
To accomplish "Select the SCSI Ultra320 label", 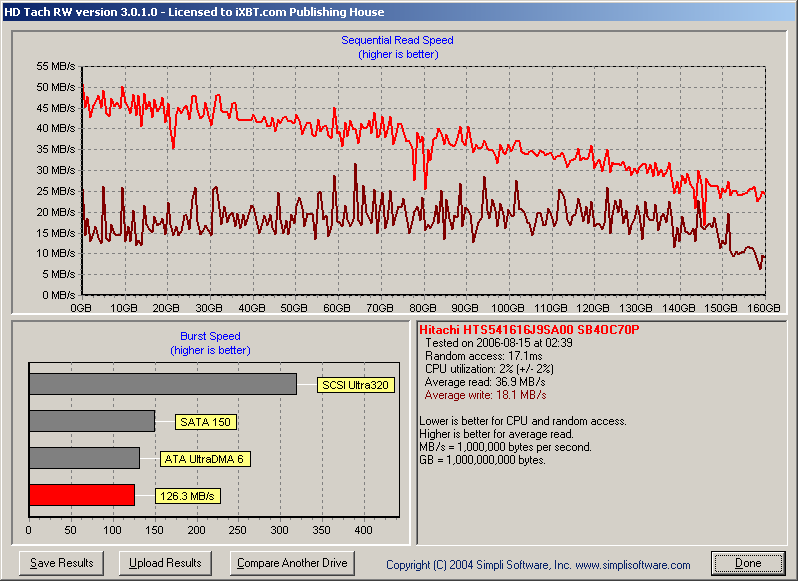I will [x=353, y=385].
